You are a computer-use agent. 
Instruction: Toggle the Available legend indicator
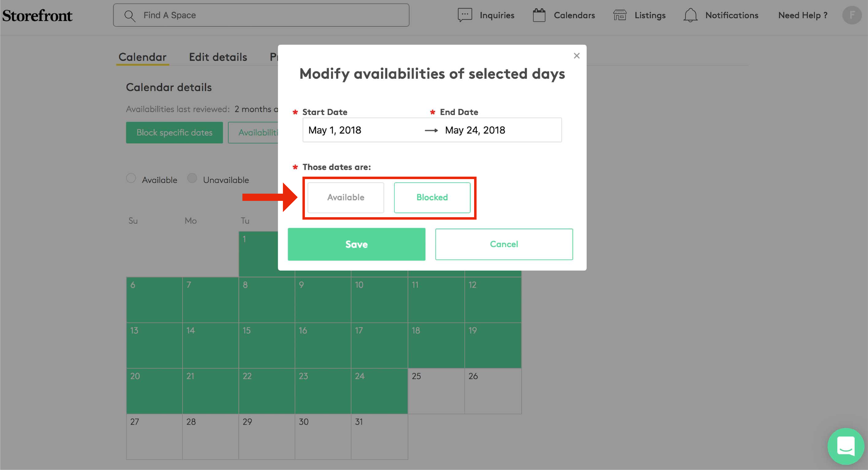[131, 178]
